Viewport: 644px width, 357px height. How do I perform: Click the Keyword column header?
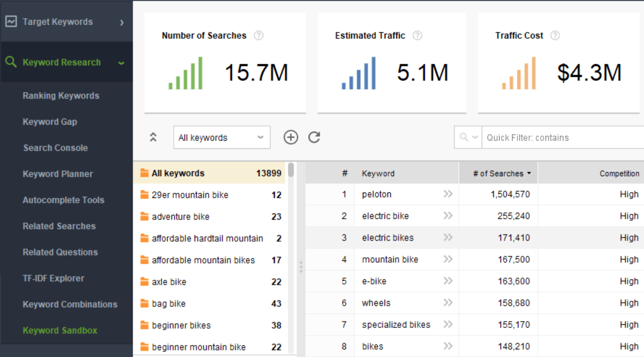pyautogui.click(x=406, y=173)
